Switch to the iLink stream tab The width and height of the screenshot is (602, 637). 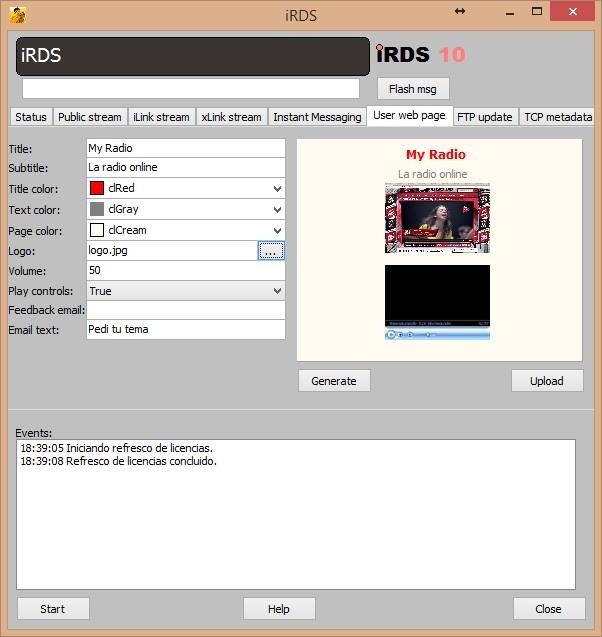pos(161,117)
